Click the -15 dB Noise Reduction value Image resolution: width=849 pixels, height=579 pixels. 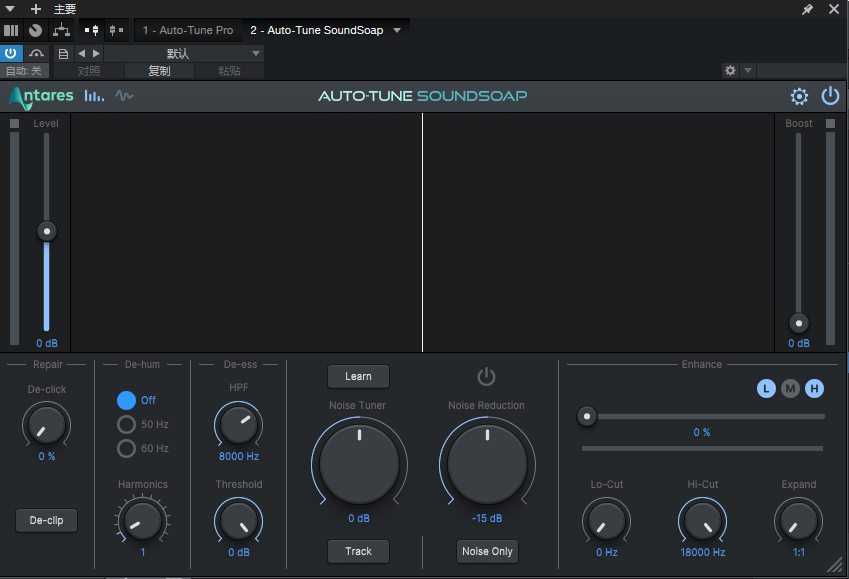(x=487, y=518)
